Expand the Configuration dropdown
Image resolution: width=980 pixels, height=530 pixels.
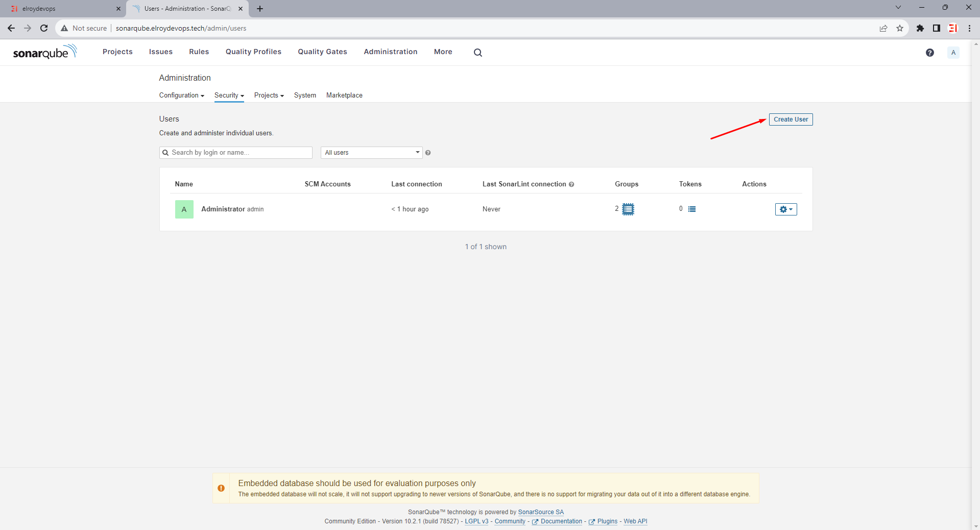click(x=181, y=95)
